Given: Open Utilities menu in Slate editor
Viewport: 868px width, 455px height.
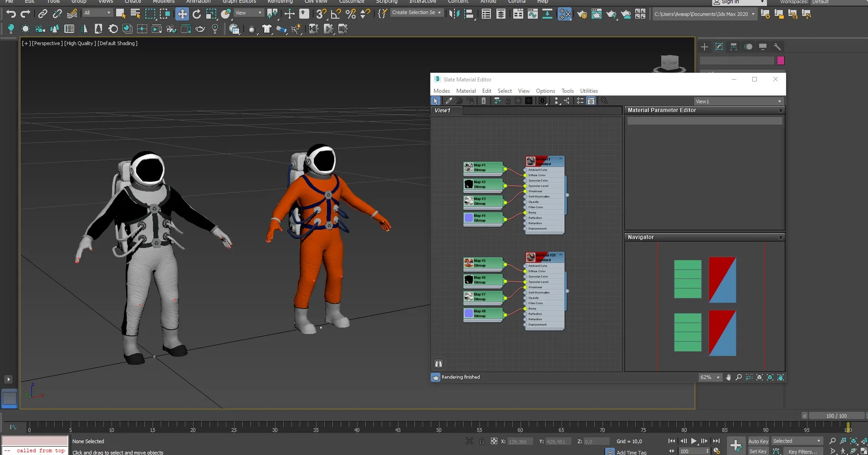Looking at the screenshot, I should [x=589, y=91].
